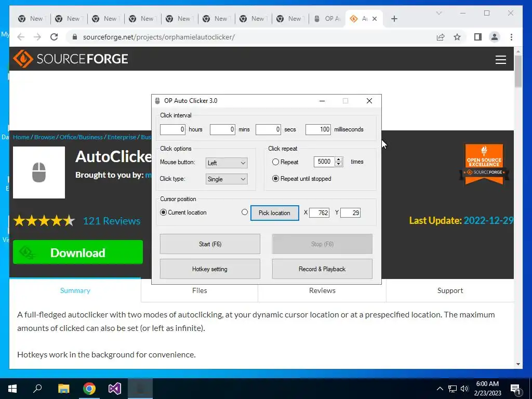Bookmark this page with the star icon

point(457,37)
